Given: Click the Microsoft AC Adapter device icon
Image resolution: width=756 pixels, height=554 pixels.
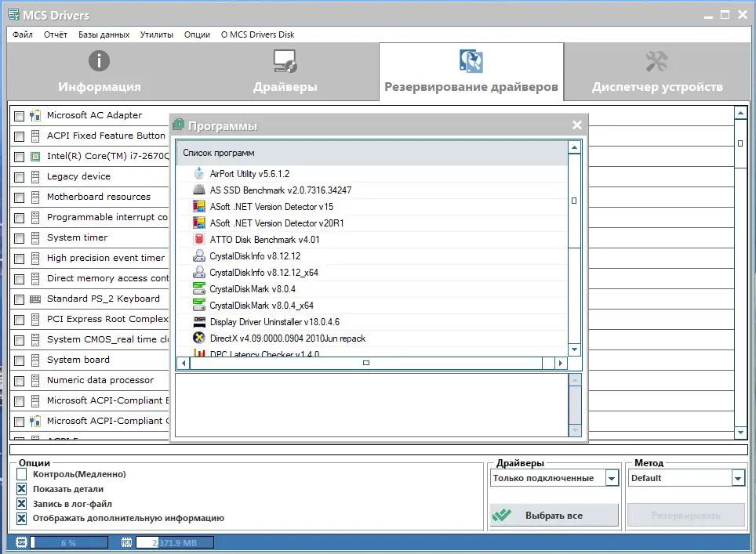Looking at the screenshot, I should point(35,116).
